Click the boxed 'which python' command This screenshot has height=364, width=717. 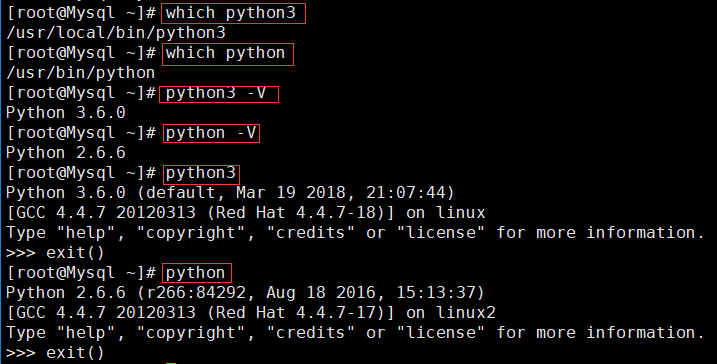pos(228,54)
